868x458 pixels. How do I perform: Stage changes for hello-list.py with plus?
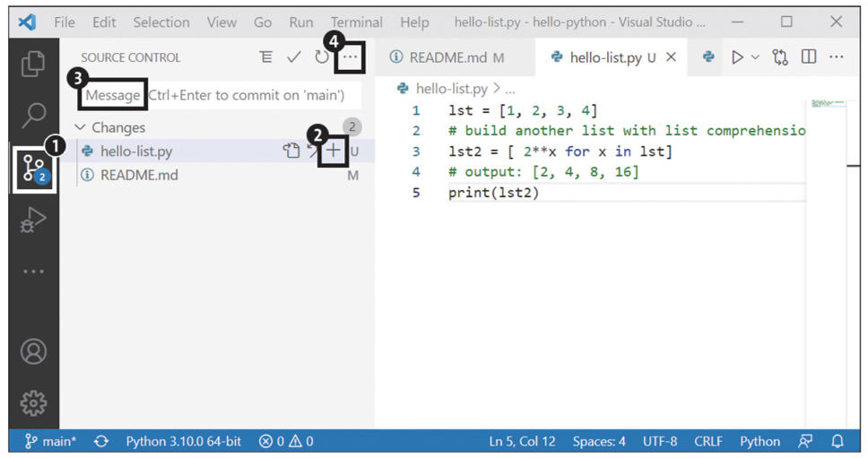click(334, 151)
